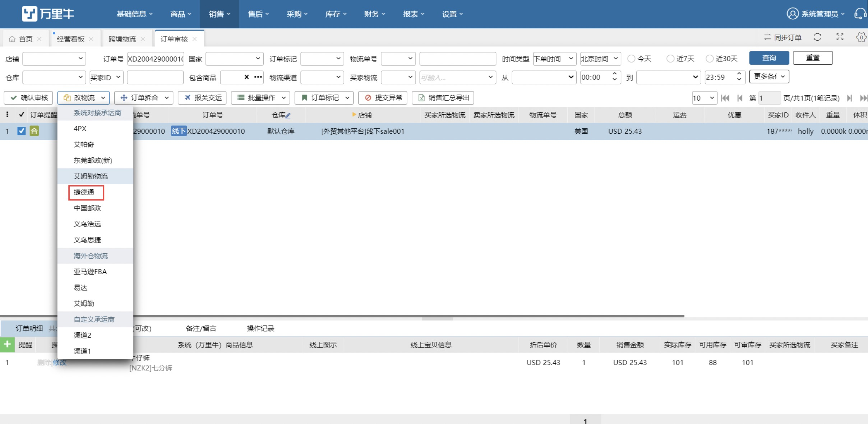This screenshot has height=424, width=868.
Task: Open the 时间类型 下单时间 dropdown
Action: point(555,59)
